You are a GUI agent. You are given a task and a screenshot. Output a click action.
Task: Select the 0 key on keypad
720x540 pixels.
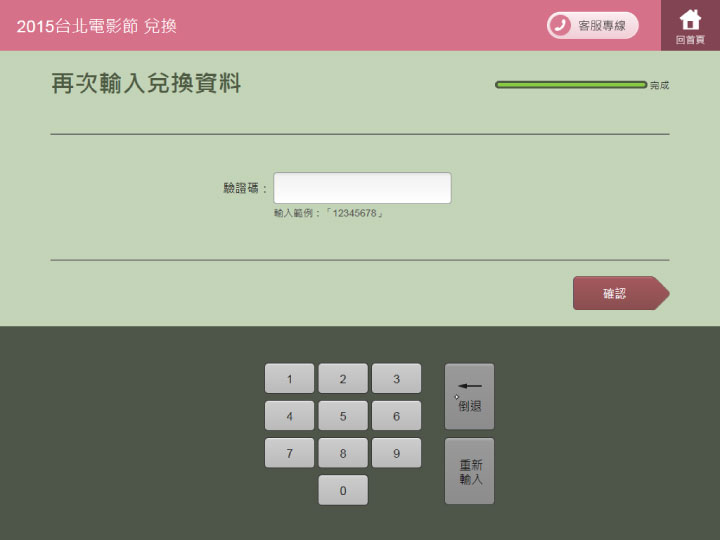tap(343, 490)
